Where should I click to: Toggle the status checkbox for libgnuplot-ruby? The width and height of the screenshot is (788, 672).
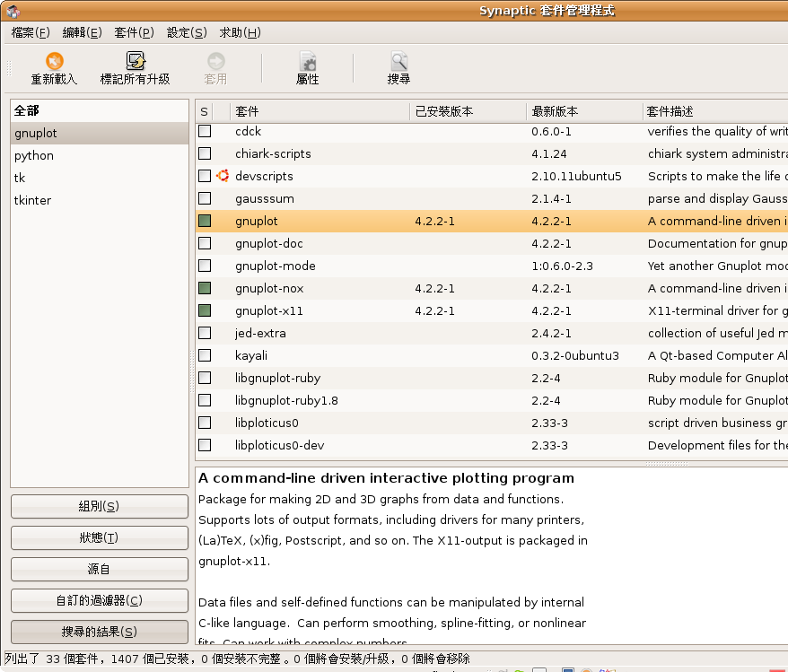click(205, 378)
